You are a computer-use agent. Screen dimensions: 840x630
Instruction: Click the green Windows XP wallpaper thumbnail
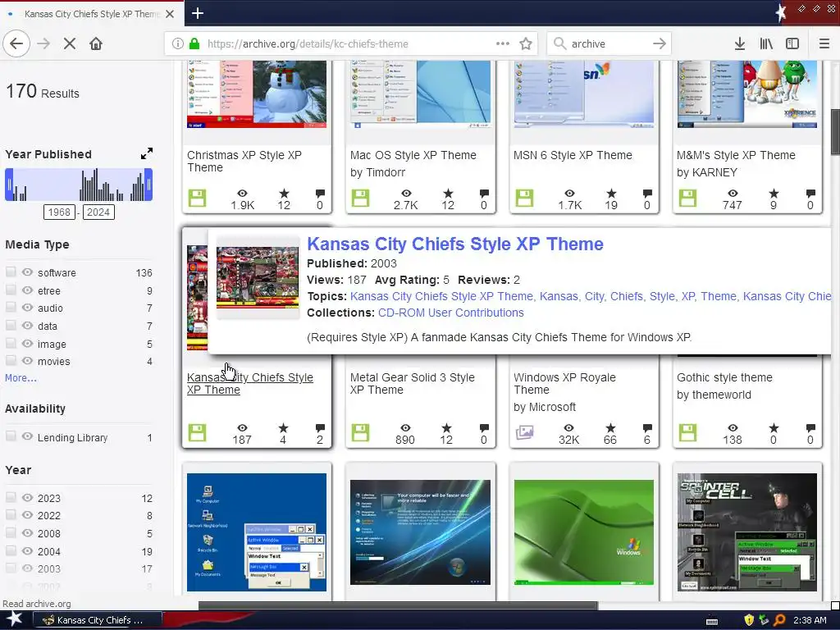[x=584, y=532]
